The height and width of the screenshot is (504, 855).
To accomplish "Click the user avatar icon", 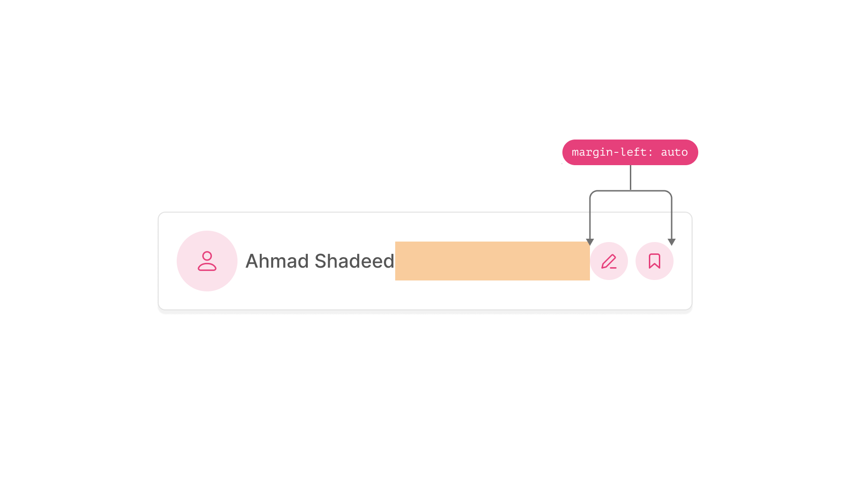I will tap(207, 261).
